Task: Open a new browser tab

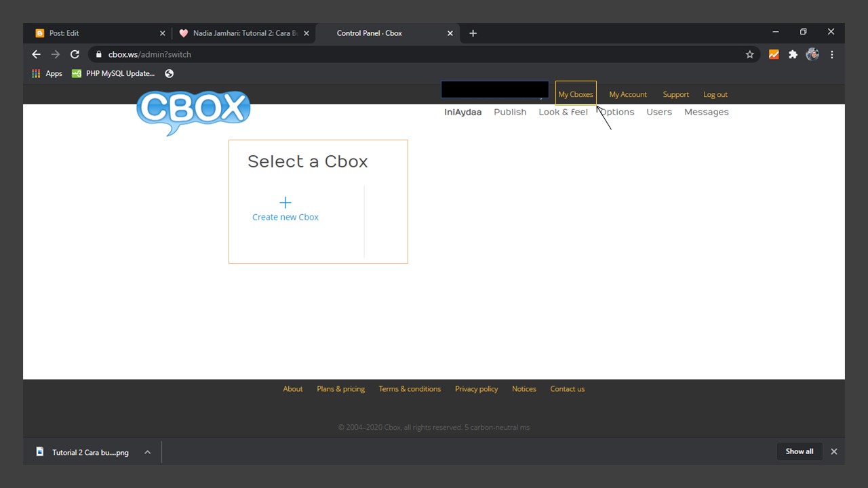Action: 473,33
